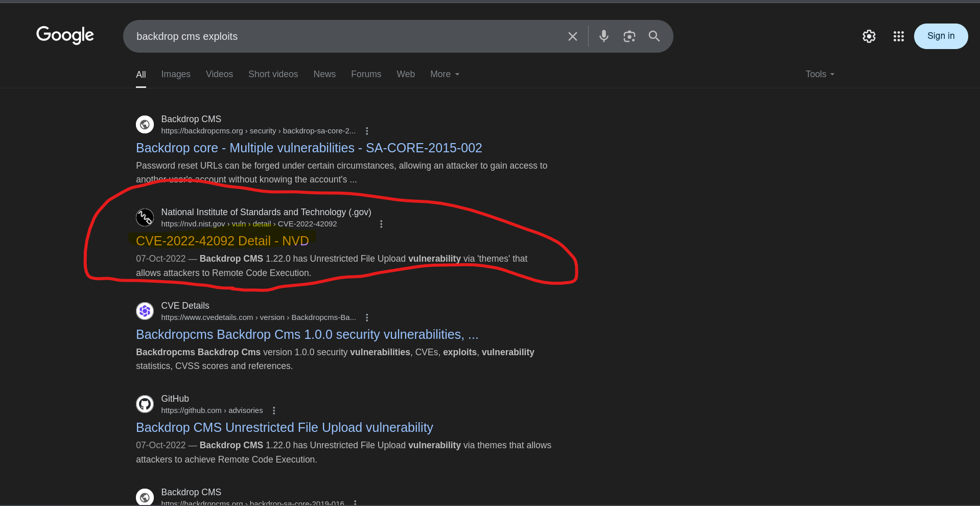Viewport: 980px width, 506px height.
Task: Open three-dot menu for github.com advisories result
Action: 274,410
